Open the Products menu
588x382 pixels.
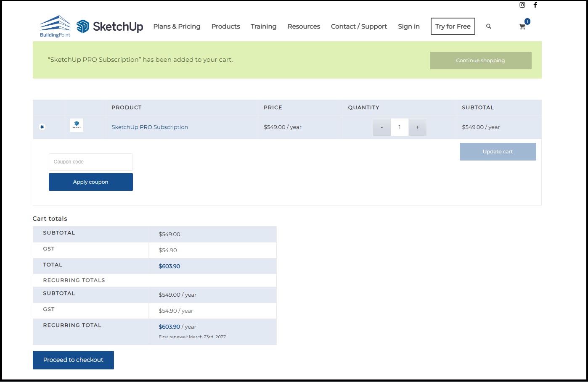tap(225, 26)
